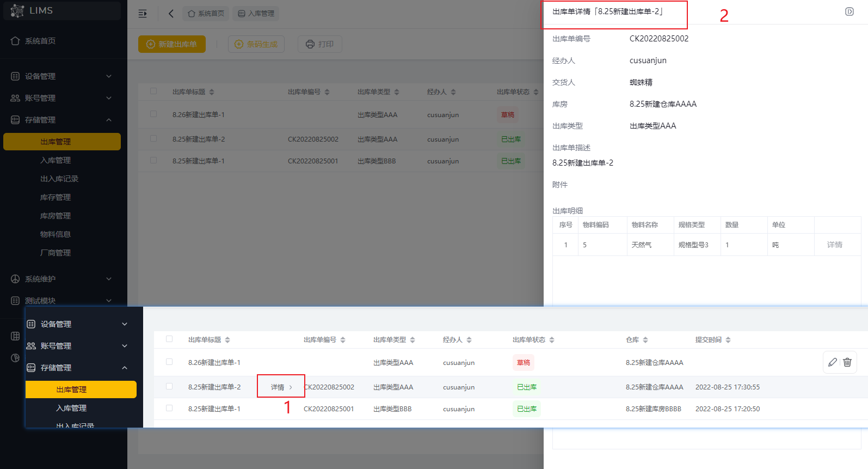Click the 测试模块 sidebar icon
Image resolution: width=868 pixels, height=469 pixels.
[x=15, y=301]
